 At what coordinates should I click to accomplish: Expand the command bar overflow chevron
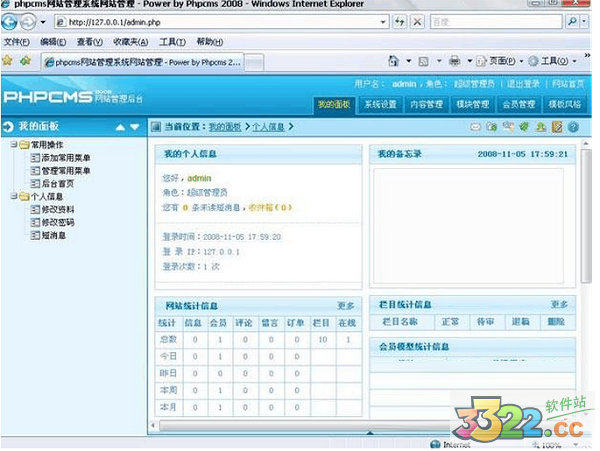pos(587,55)
